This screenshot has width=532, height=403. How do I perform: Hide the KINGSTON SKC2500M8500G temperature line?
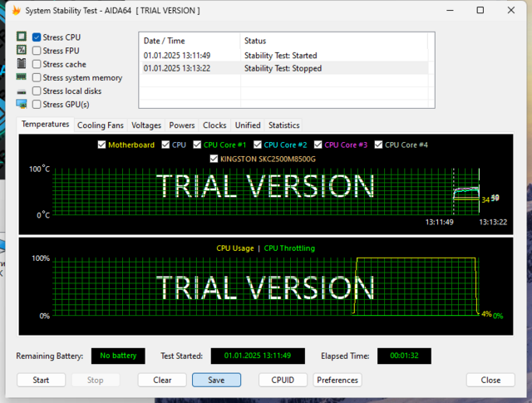coord(216,158)
